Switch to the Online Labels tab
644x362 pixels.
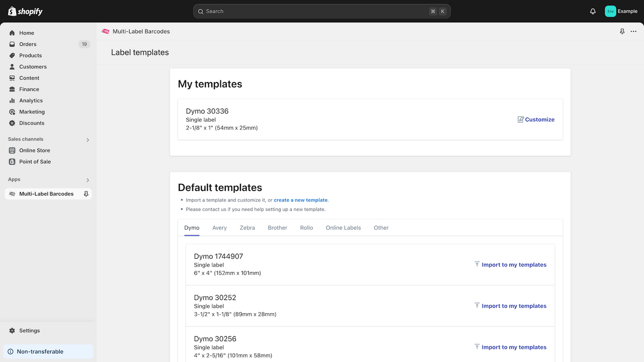(x=343, y=228)
